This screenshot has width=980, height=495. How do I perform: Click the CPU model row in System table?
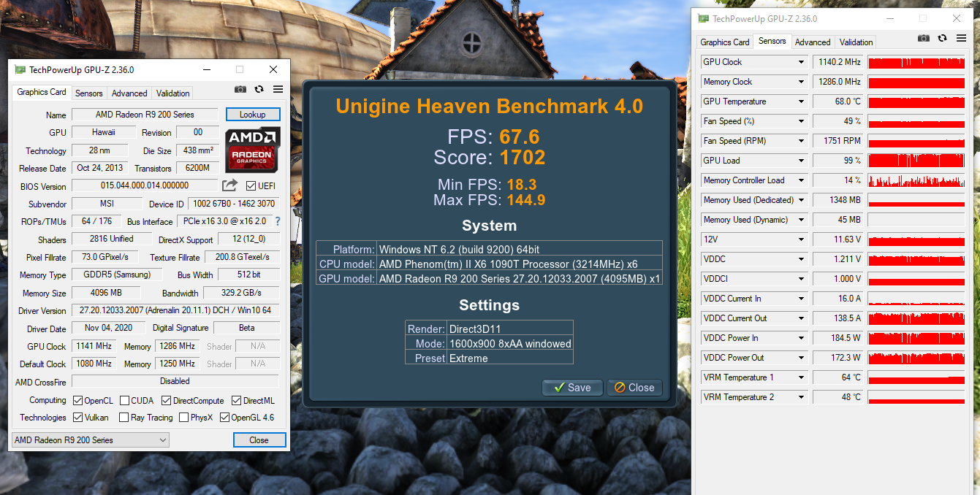(x=489, y=264)
